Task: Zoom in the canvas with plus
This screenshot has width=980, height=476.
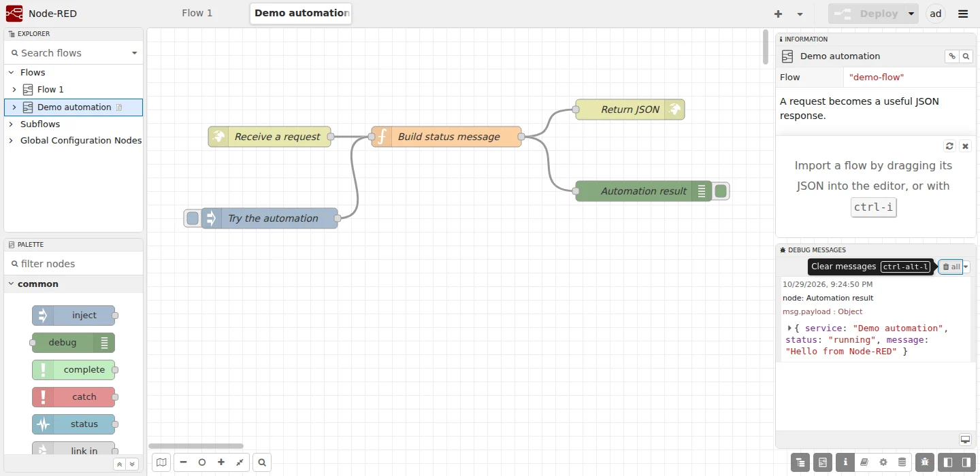Action: tap(221, 462)
